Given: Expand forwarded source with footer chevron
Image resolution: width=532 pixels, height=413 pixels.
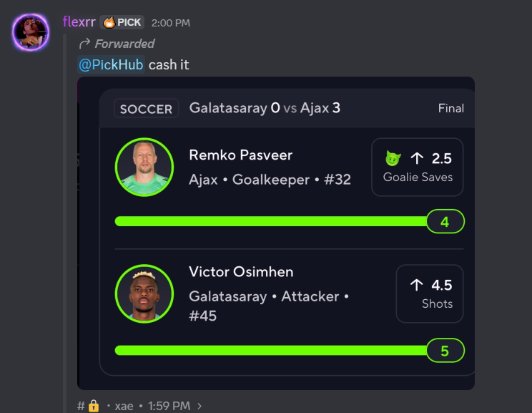Looking at the screenshot, I should (x=199, y=406).
